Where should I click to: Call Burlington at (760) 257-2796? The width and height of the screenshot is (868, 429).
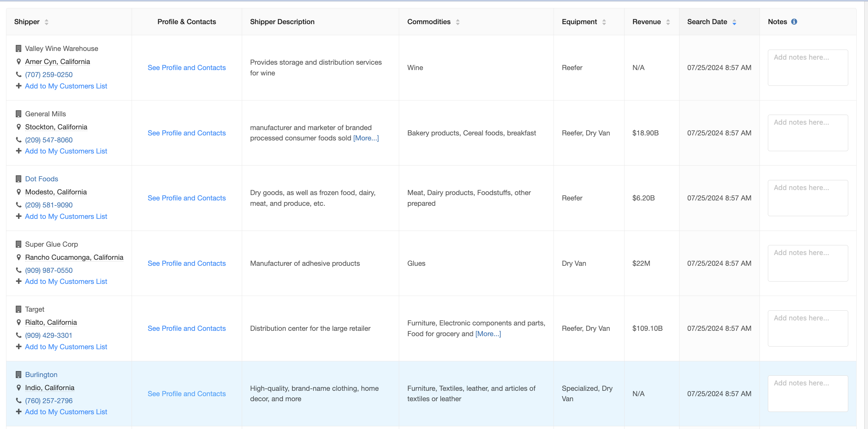click(49, 401)
